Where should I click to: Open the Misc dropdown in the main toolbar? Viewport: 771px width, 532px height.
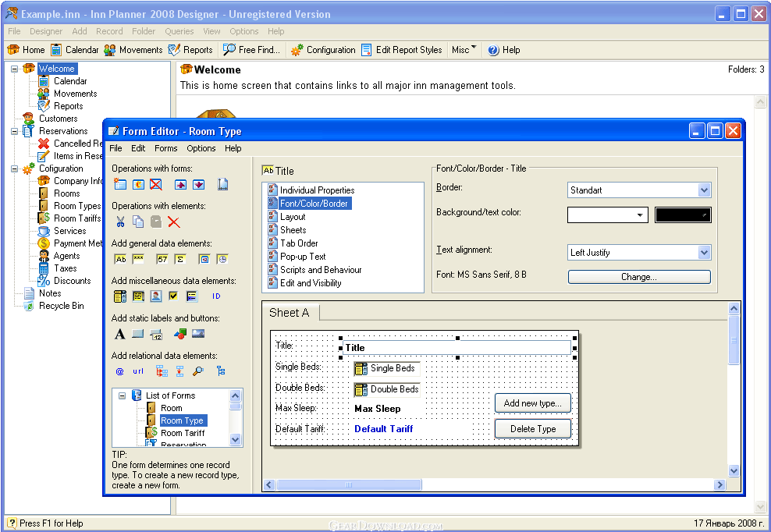pos(464,50)
